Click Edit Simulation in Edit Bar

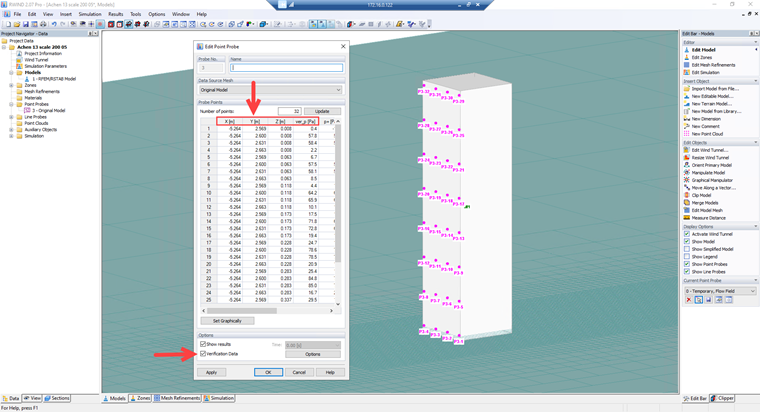point(705,72)
